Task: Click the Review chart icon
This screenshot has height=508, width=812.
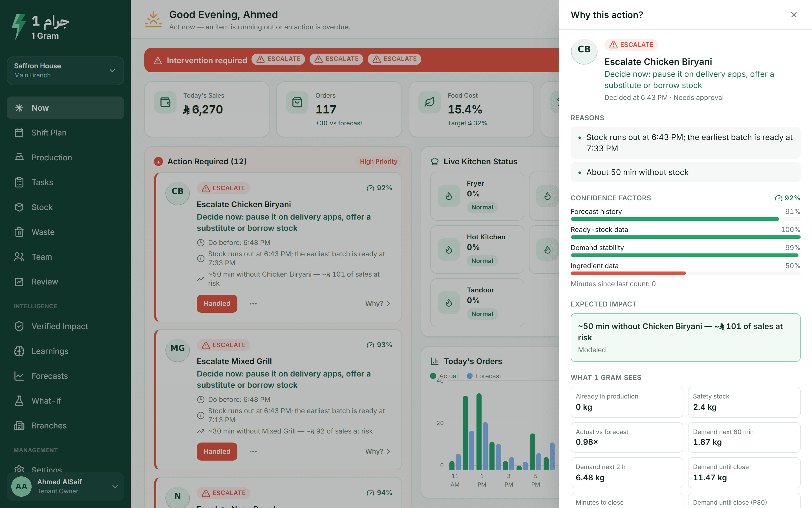Action: pos(19,282)
